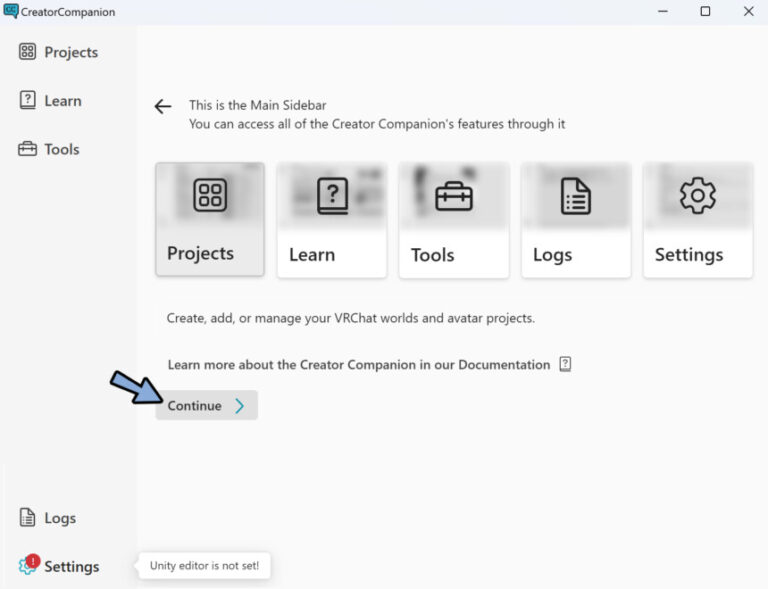The height and width of the screenshot is (589, 768).
Task: Click the documentation help icon
Action: tap(565, 364)
